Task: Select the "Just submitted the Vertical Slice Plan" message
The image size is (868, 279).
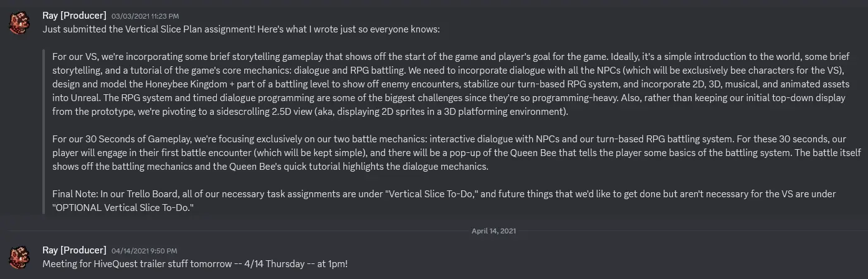Action: [244, 29]
